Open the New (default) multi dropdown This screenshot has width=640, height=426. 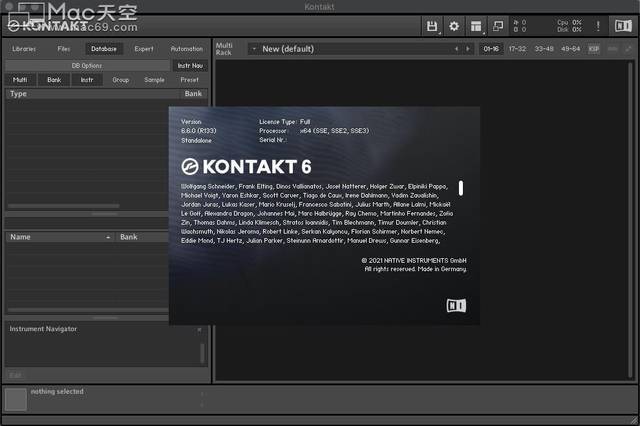point(351,49)
